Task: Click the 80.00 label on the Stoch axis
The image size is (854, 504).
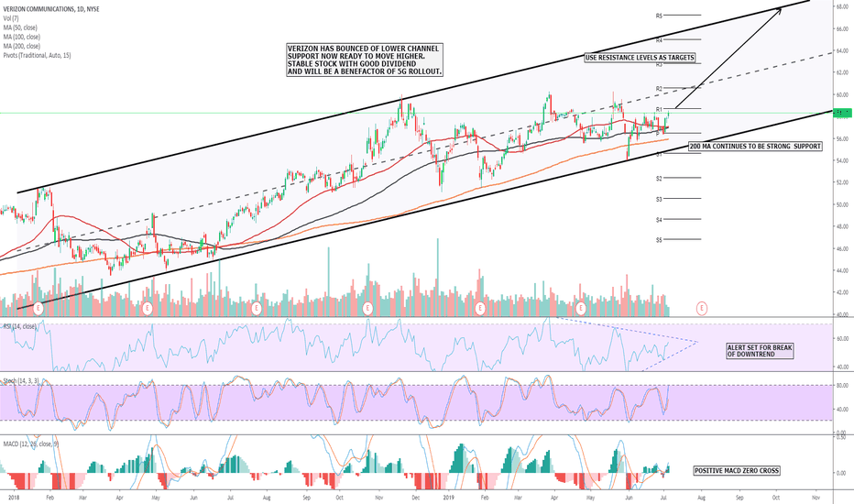Action: point(843,386)
